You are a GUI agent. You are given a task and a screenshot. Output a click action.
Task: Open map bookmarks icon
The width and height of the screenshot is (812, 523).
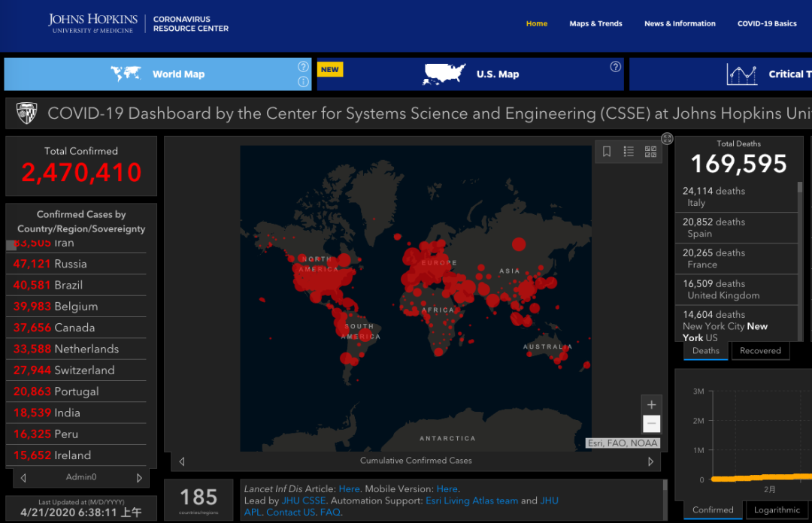607,151
